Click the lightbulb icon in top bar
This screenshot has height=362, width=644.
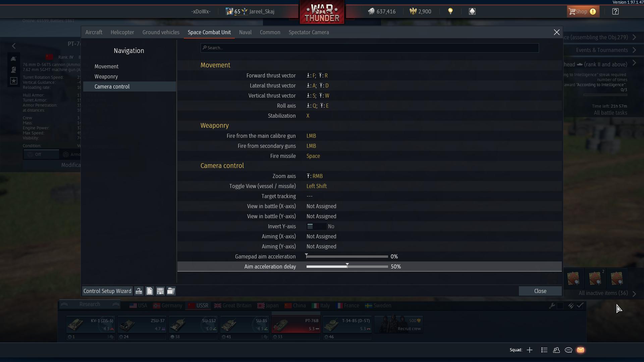pos(450,11)
